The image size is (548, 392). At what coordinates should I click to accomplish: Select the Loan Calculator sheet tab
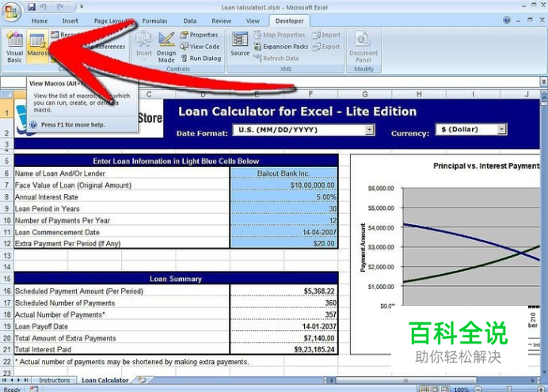point(105,380)
